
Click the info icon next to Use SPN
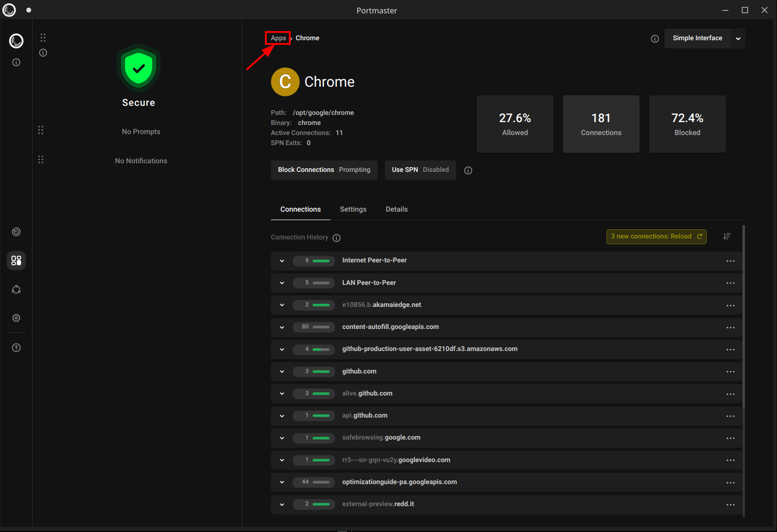pyautogui.click(x=468, y=170)
